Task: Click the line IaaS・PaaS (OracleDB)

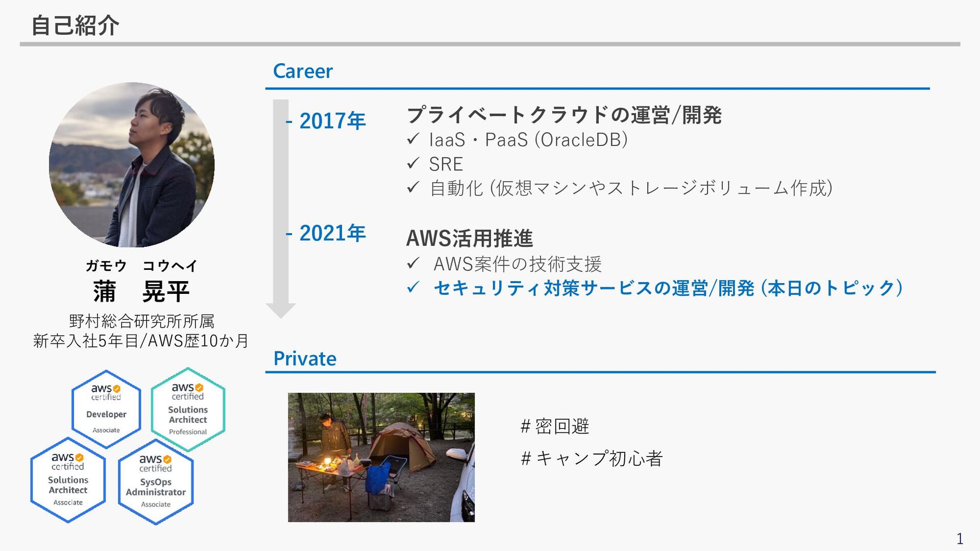Action: point(528,139)
